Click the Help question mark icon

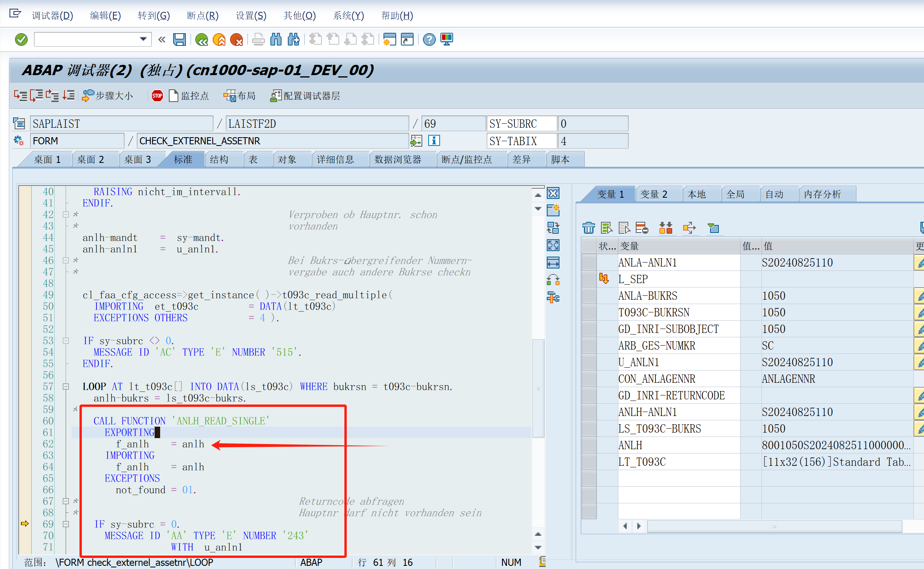click(x=429, y=40)
